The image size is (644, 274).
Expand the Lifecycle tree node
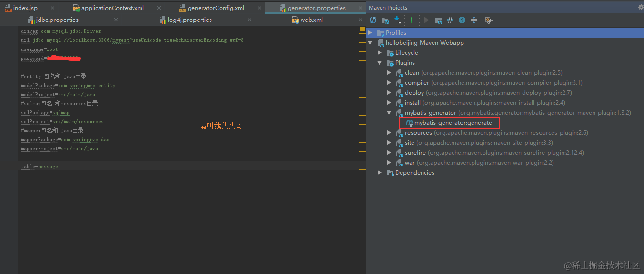pyautogui.click(x=380, y=52)
